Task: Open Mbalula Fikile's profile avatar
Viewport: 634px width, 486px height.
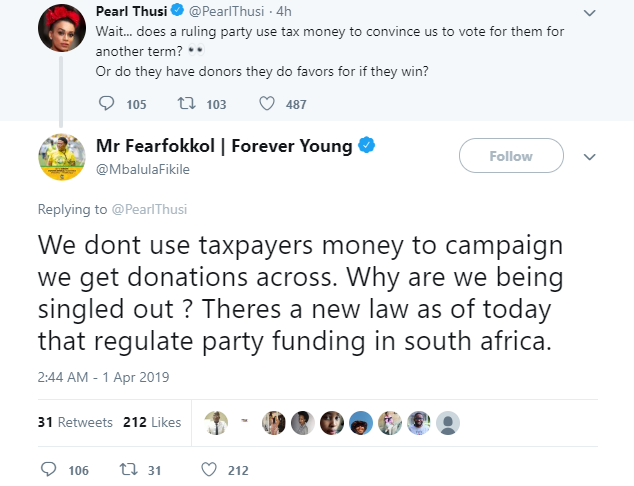Action: pyautogui.click(x=60, y=155)
